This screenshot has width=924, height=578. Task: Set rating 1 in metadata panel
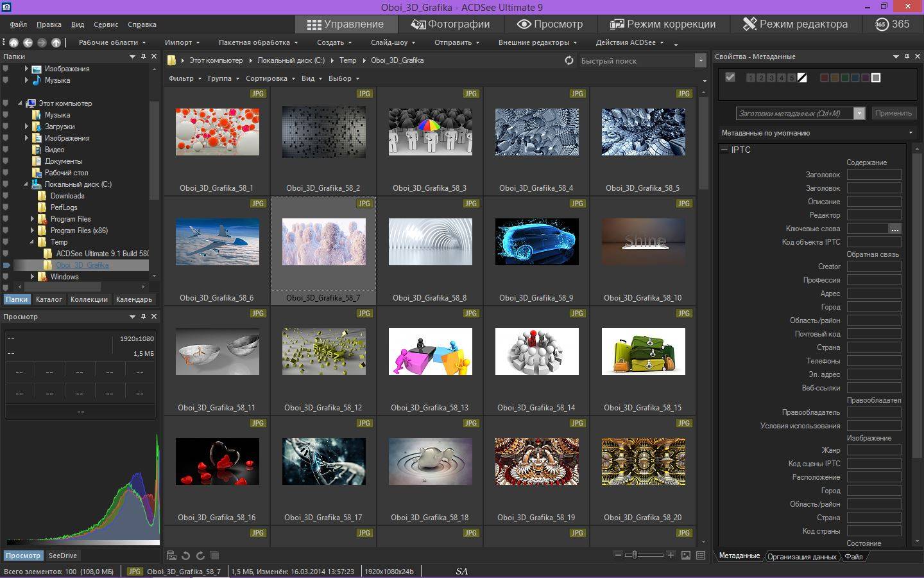click(751, 78)
